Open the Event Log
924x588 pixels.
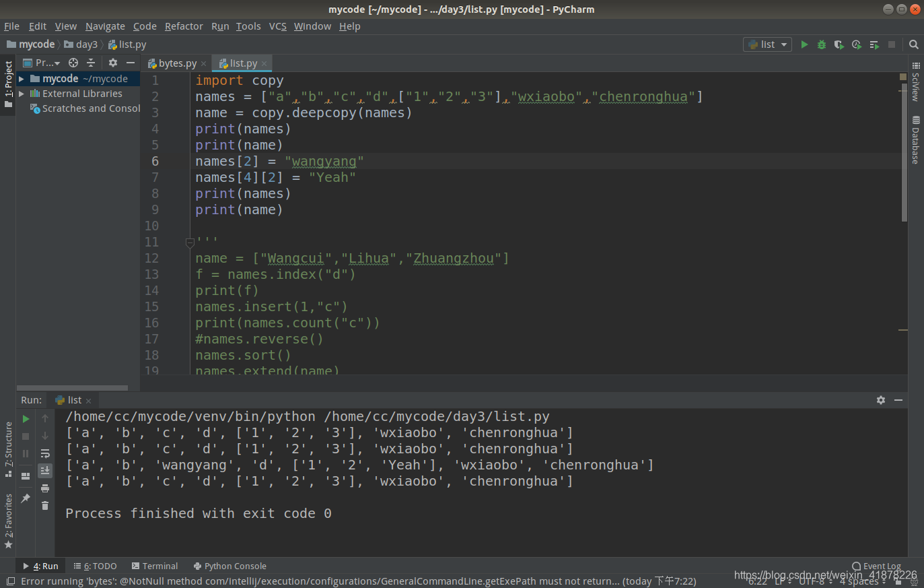(876, 566)
